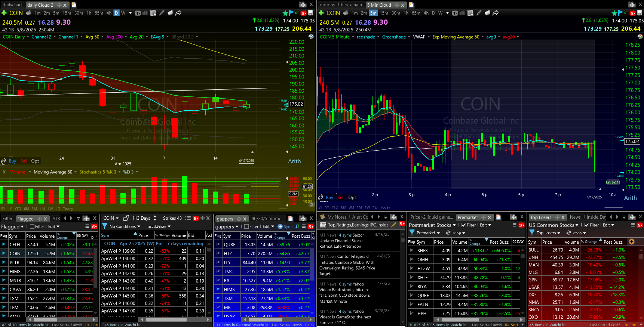Switch to the 90/30/5 momo tab
This screenshot has width=644, height=327.
click(266, 219)
